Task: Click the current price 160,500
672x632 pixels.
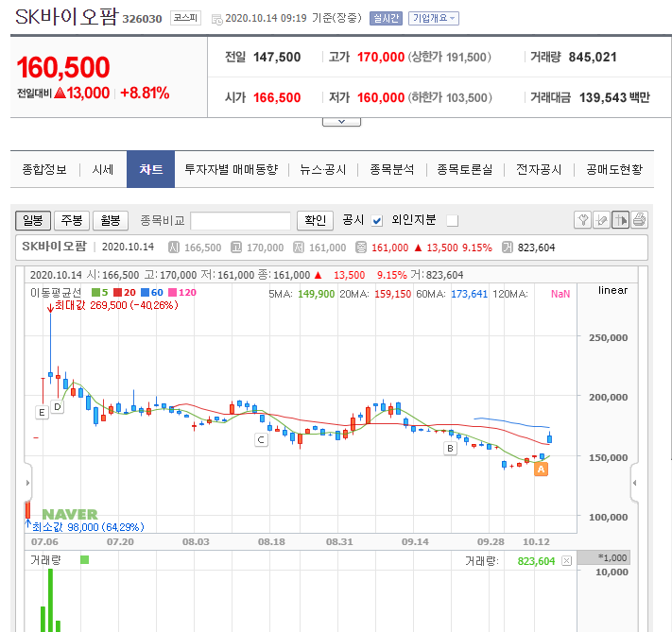Action: [x=63, y=68]
